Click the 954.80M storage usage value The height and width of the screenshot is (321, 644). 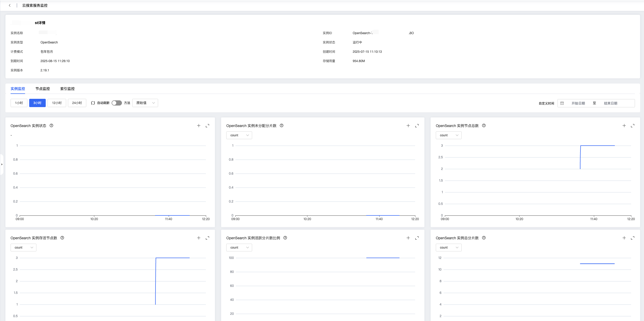pyautogui.click(x=359, y=61)
